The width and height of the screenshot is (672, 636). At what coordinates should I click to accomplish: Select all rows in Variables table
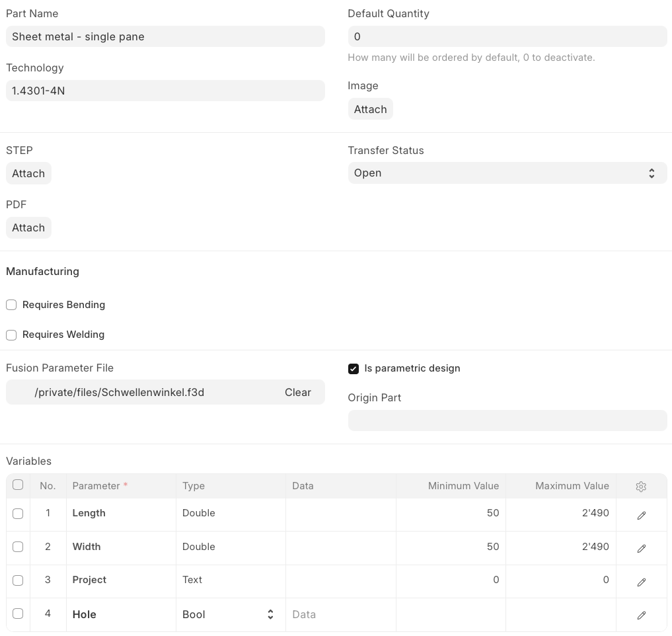pos(18,485)
